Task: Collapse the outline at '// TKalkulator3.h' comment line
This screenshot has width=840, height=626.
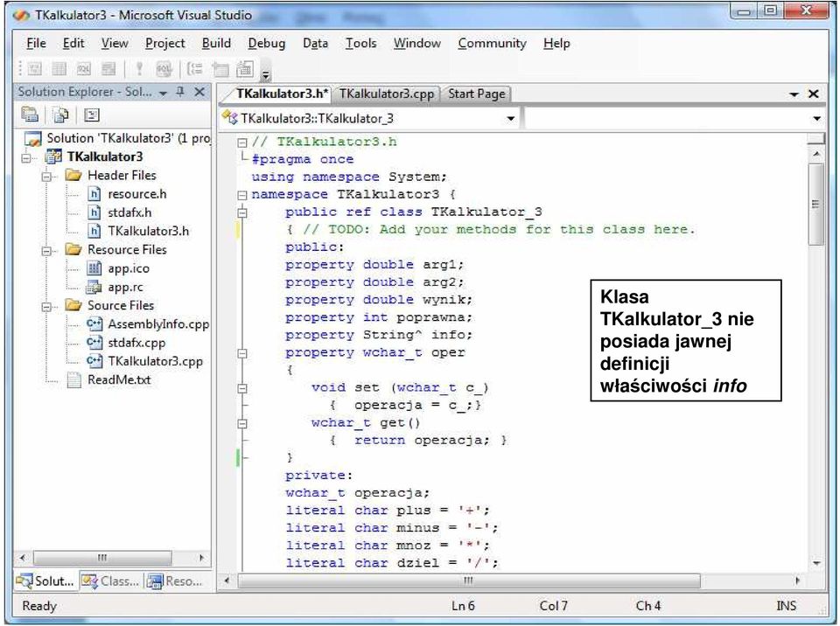Action: point(242,143)
